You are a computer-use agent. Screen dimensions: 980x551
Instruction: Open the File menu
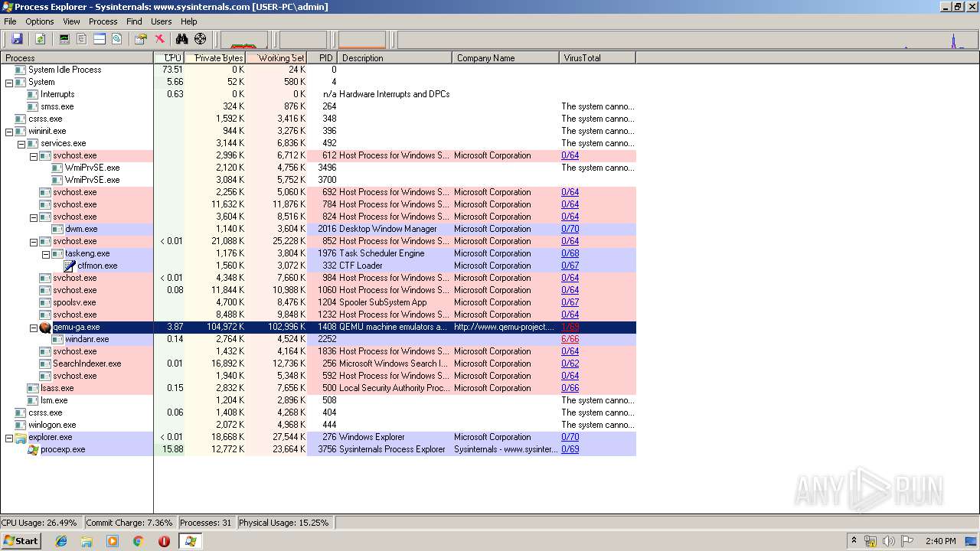pos(10,21)
